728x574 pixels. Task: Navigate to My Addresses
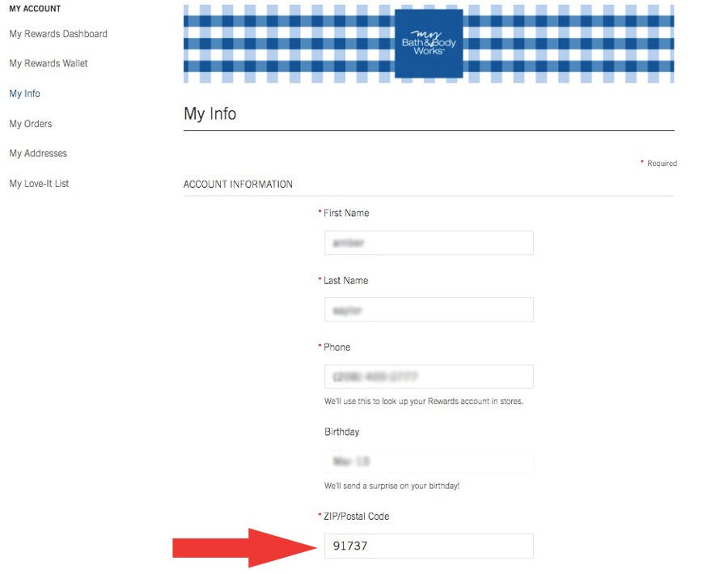[38, 154]
